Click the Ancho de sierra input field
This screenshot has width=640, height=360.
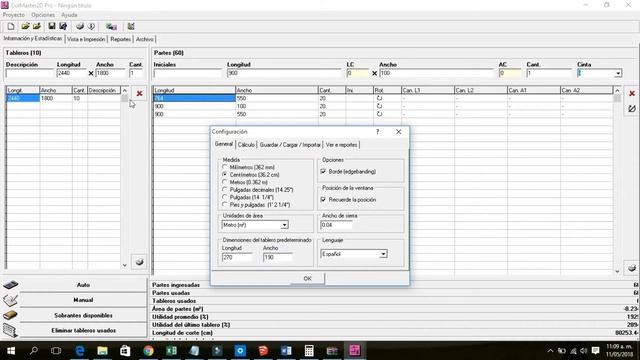pyautogui.click(x=336, y=225)
